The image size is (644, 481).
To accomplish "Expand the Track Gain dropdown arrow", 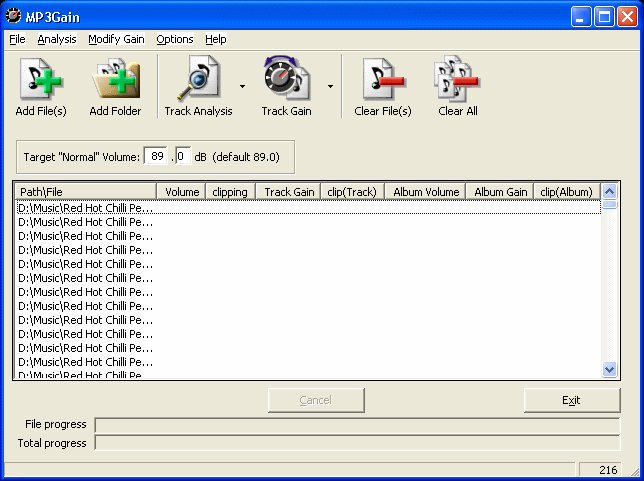I will pos(330,86).
